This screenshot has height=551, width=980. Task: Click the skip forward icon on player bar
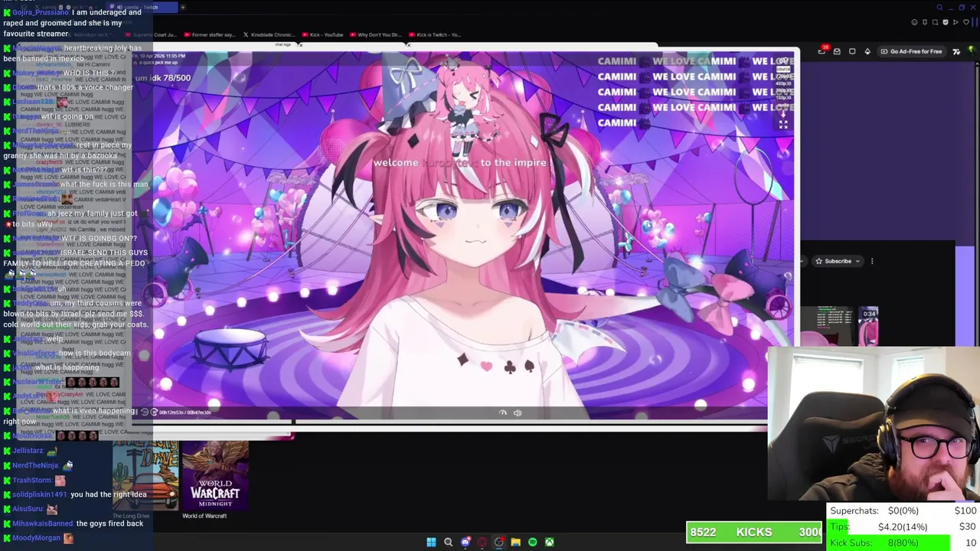click(x=154, y=412)
